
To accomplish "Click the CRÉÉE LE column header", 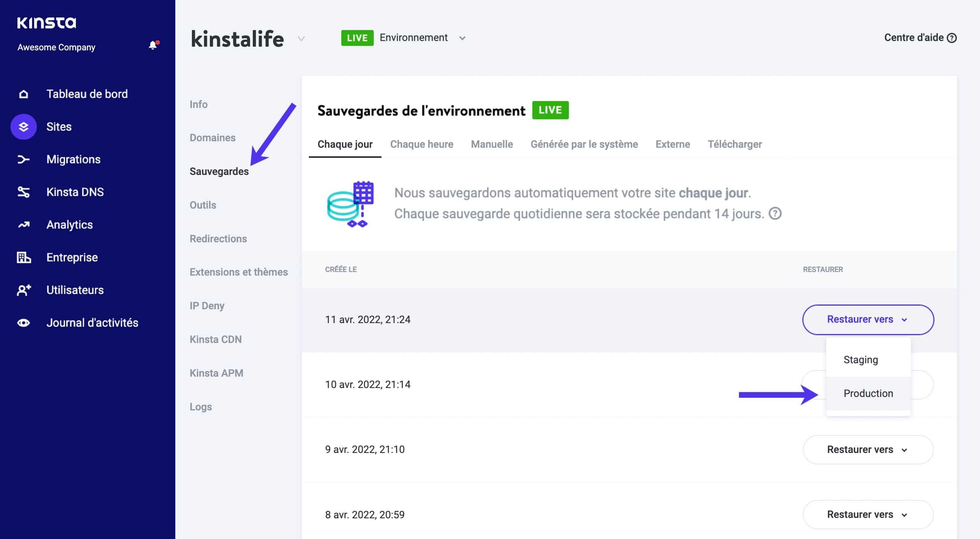I will [341, 269].
